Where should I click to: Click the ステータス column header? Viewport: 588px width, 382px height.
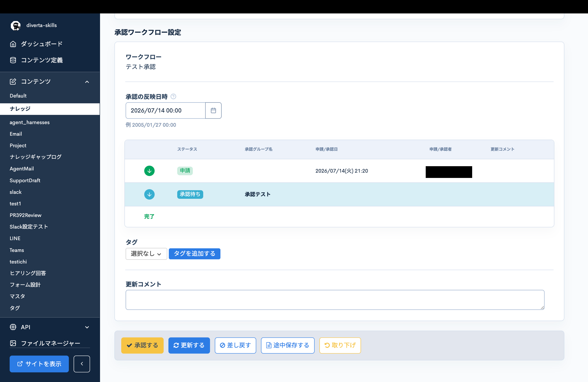tap(187, 149)
